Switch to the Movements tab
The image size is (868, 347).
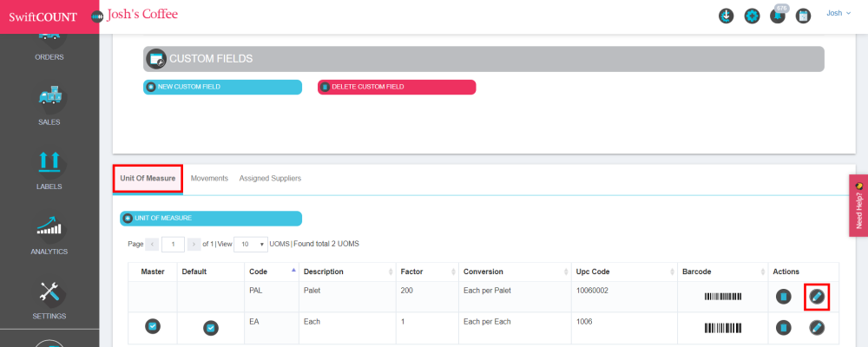[209, 178]
